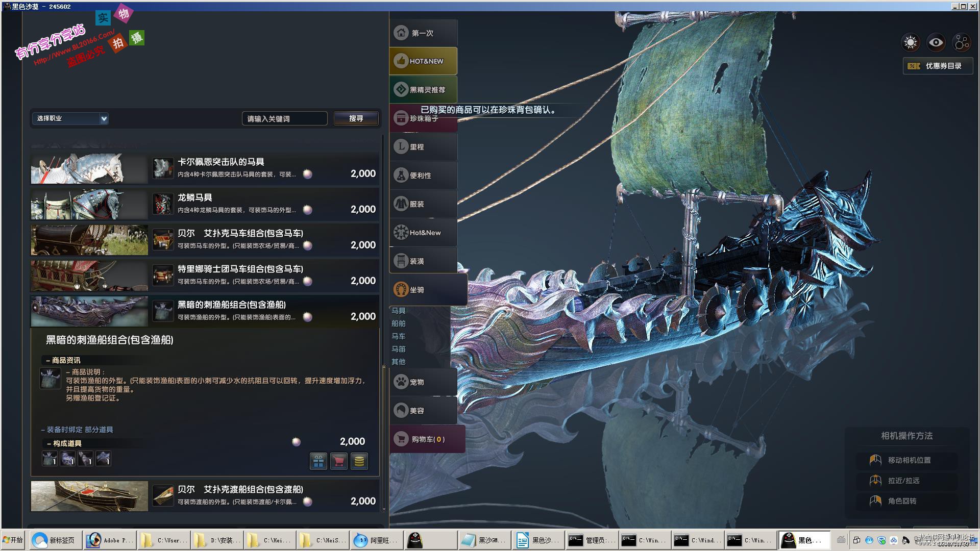Click the 拉近/拉远 zoom hint
Screen dimensions: 980x551
(x=906, y=481)
